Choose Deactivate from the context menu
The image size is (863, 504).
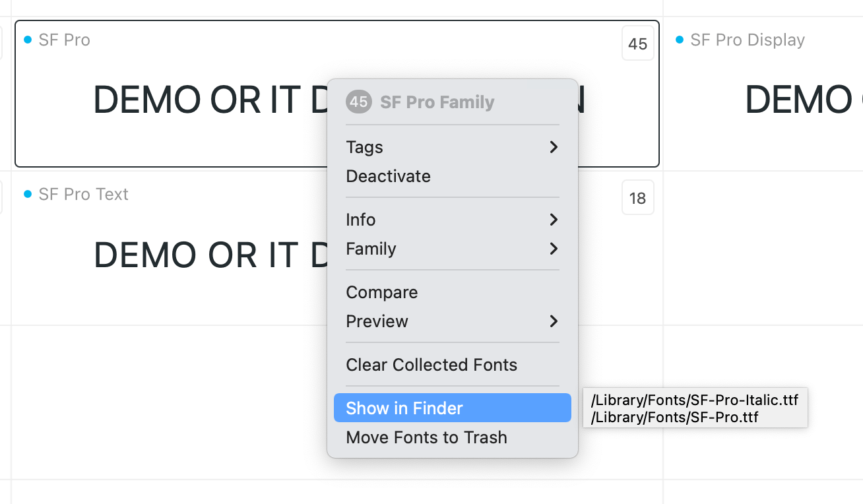coord(388,176)
